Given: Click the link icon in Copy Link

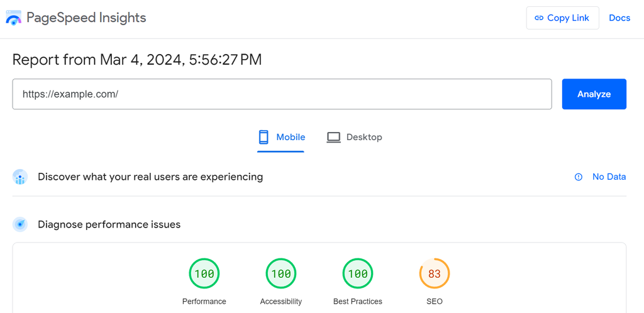Looking at the screenshot, I should point(539,18).
